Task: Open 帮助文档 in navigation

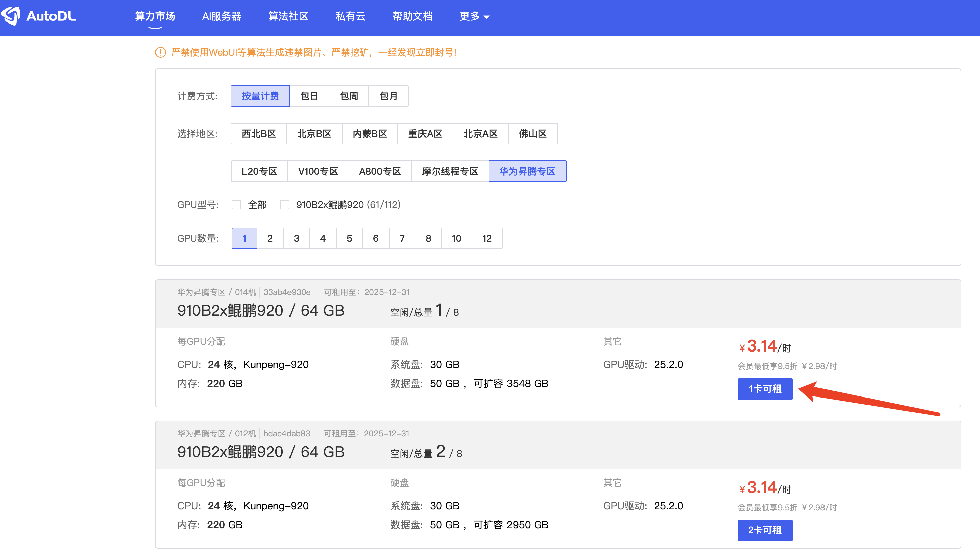Action: pos(412,16)
